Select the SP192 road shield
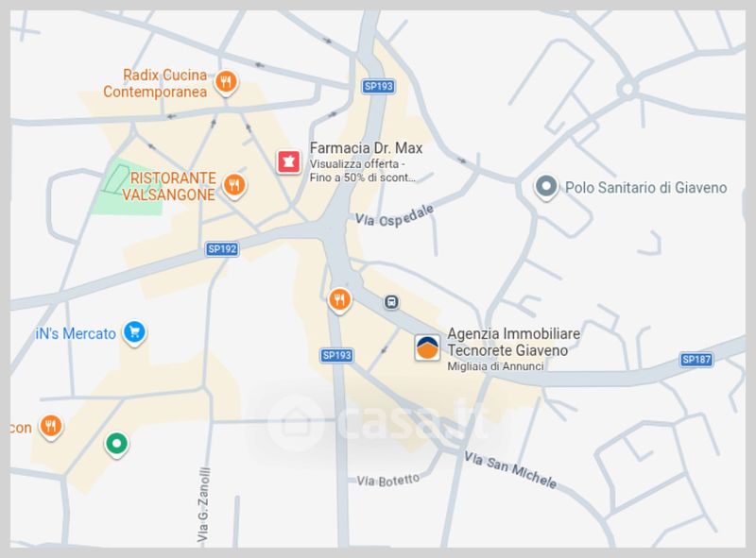The height and width of the screenshot is (558, 756). (222, 249)
